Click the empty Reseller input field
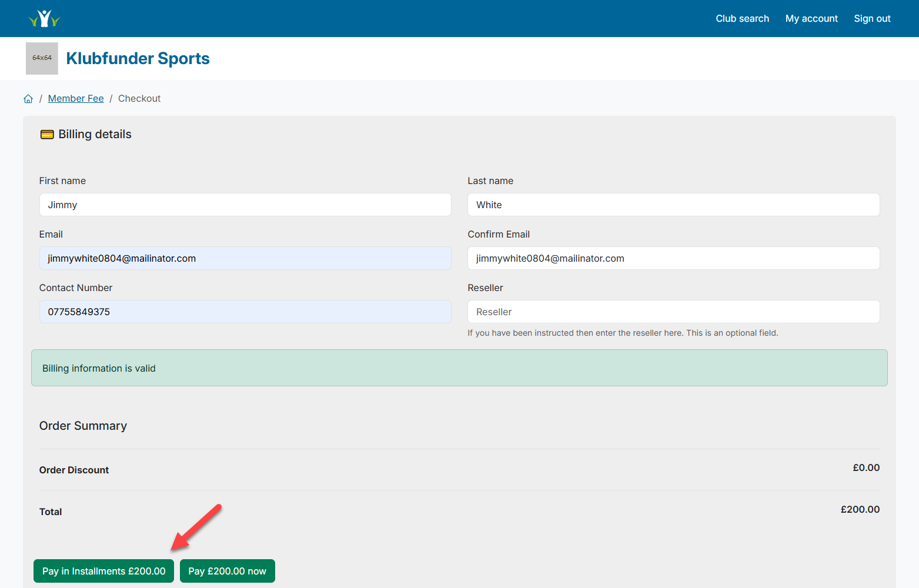919x588 pixels. pyautogui.click(x=673, y=312)
